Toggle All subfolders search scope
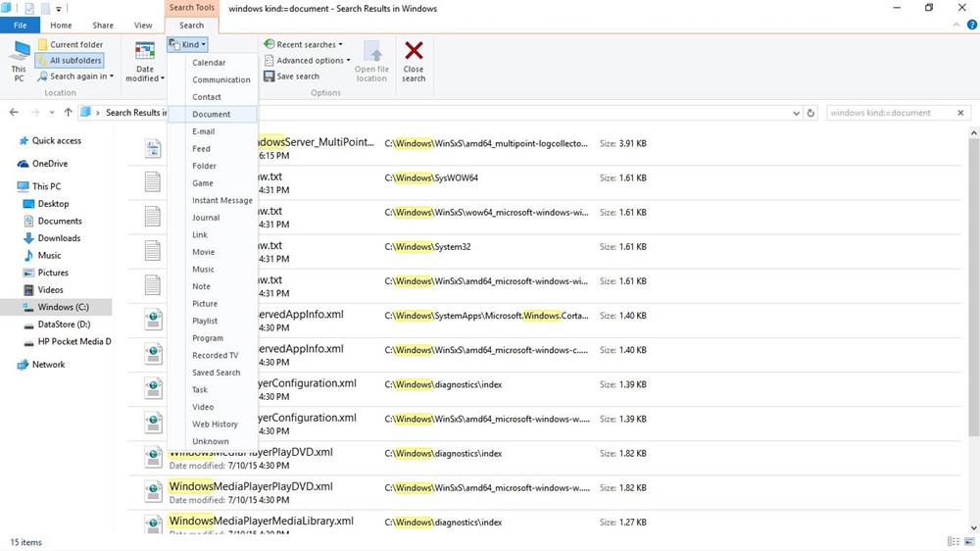Screen dimensions: 980x551 pos(69,61)
